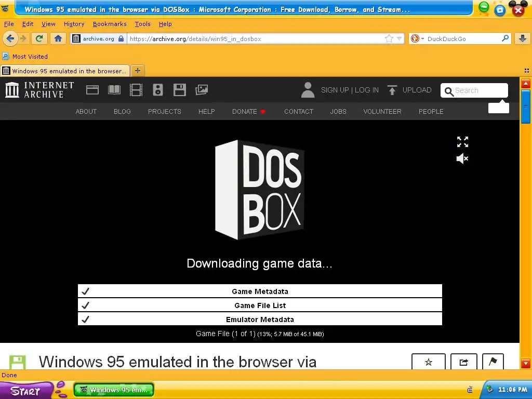The width and height of the screenshot is (532, 399).
Task: Open the Texts book icon
Action: tap(114, 90)
